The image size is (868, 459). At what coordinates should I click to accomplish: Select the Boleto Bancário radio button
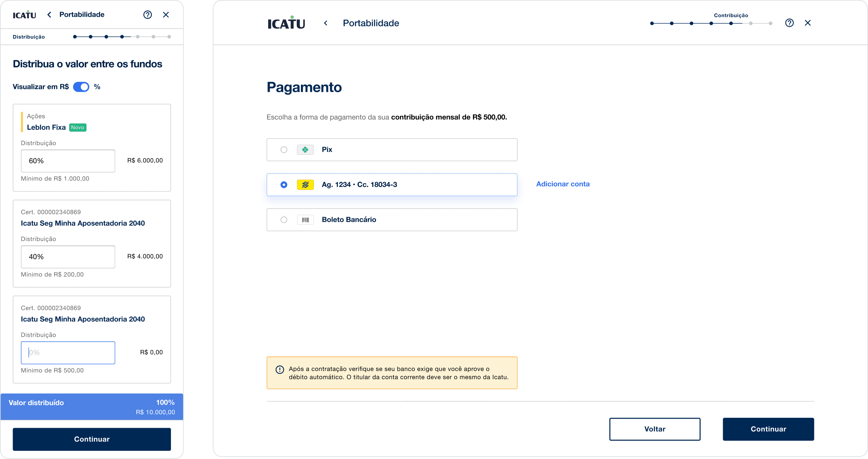click(x=284, y=220)
